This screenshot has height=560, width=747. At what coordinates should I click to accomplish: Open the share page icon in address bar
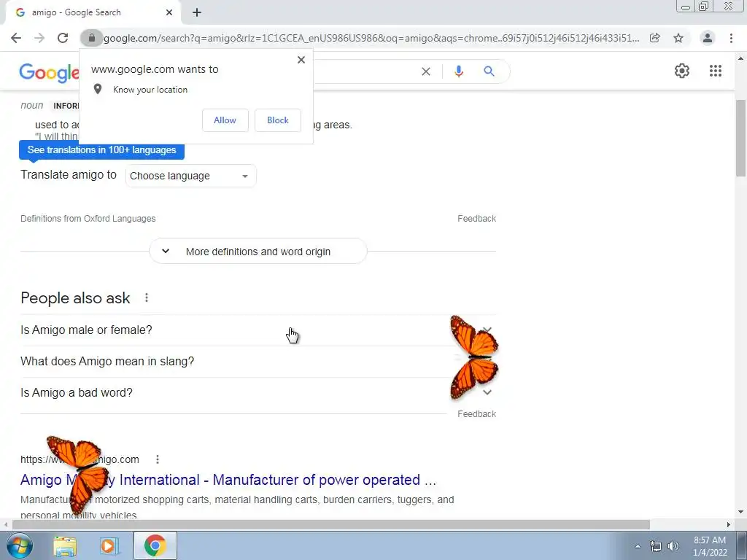[x=655, y=38]
